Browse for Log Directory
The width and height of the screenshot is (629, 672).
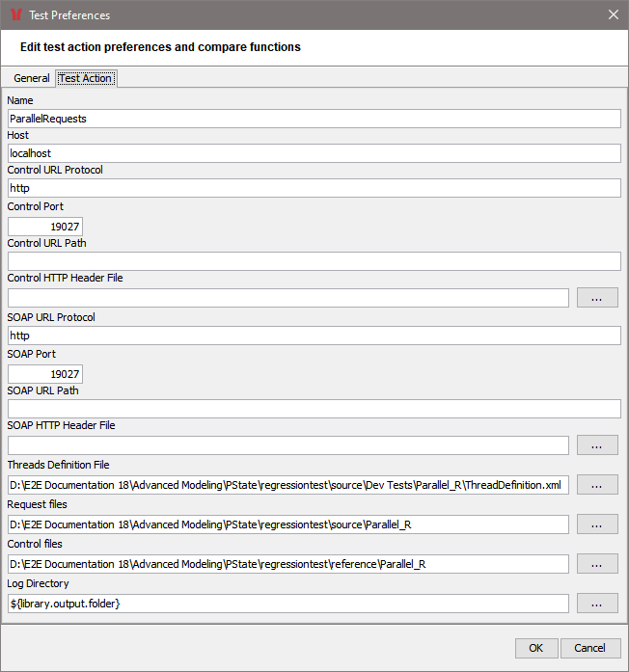(597, 604)
